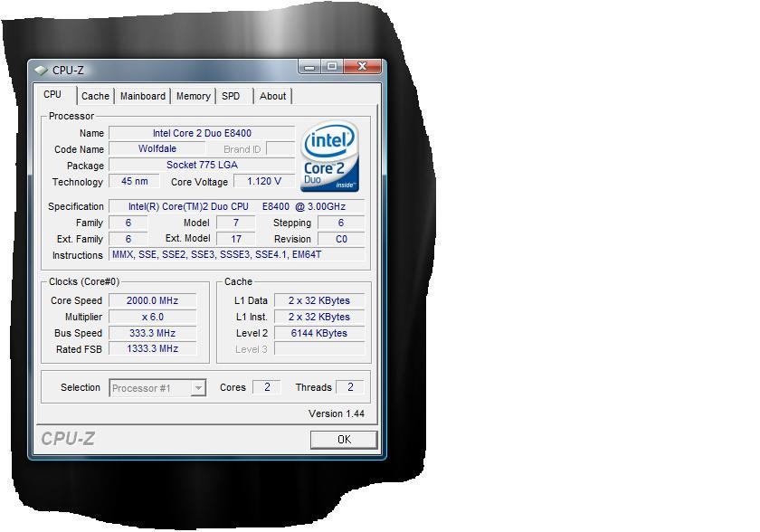760x532 pixels.
Task: Minimize the CPU-Z window
Action: [x=309, y=66]
